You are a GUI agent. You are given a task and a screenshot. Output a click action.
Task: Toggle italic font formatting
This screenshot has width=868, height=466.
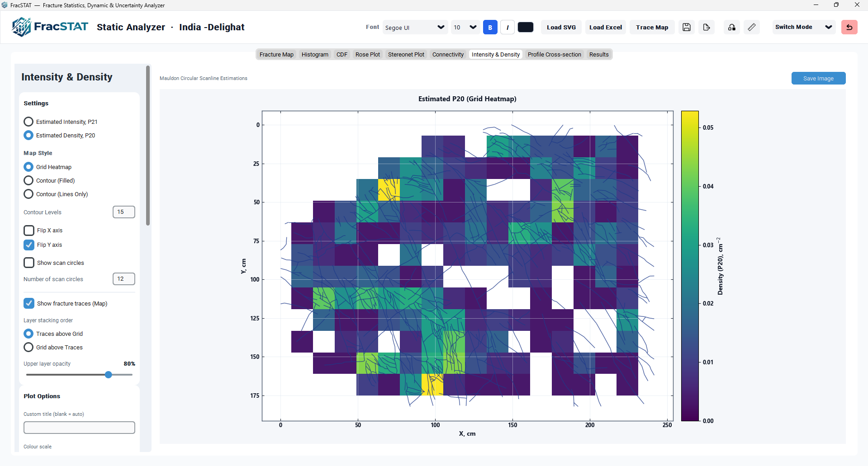508,27
